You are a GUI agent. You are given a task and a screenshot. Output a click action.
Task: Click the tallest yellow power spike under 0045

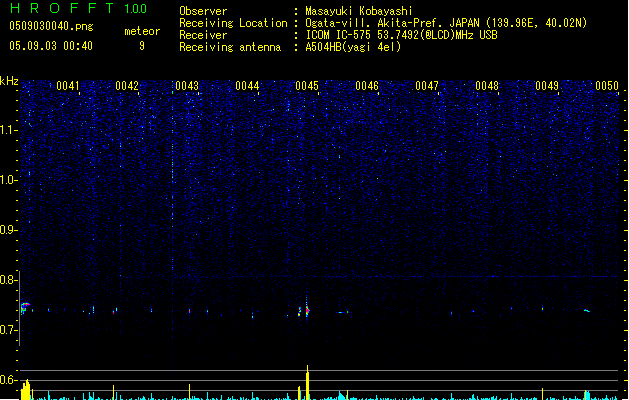pos(308,382)
